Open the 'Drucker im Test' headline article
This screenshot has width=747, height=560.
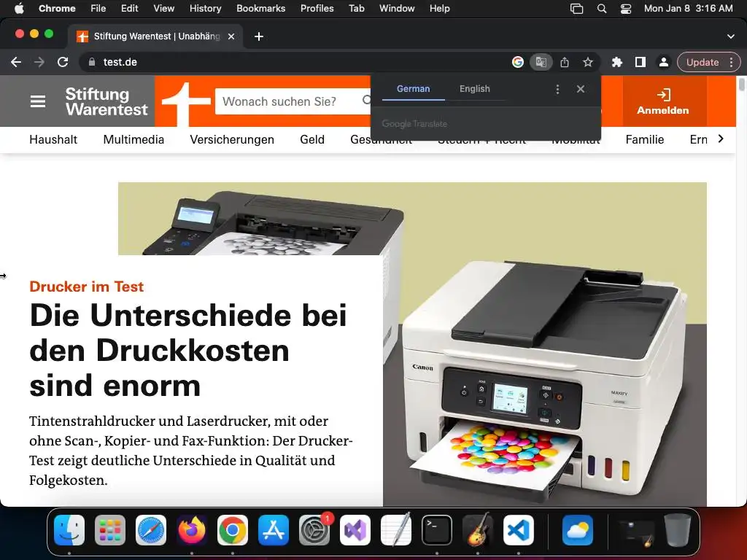[x=187, y=349]
